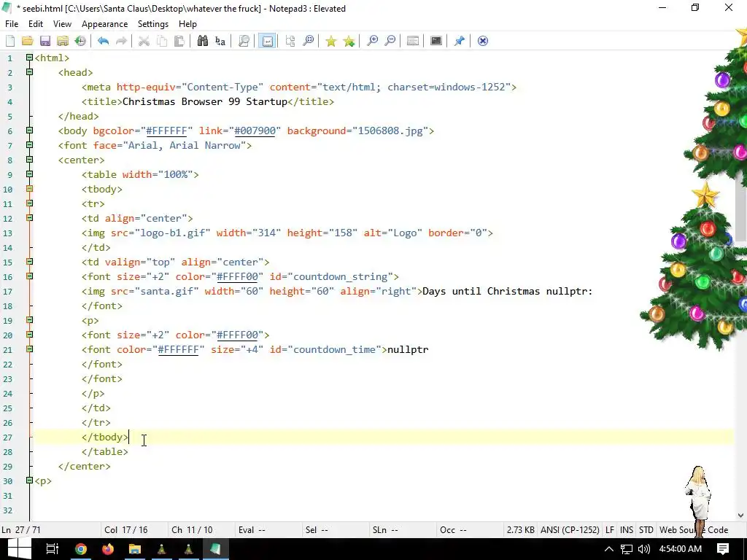Viewport: 747px width, 560px height.
Task: Collapse the p fold on line 30
Action: pyautogui.click(x=29, y=481)
